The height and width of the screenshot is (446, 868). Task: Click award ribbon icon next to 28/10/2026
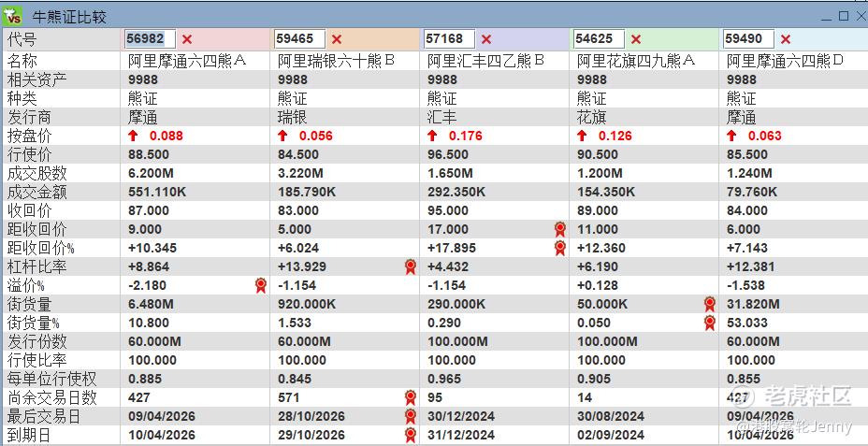pyautogui.click(x=411, y=416)
